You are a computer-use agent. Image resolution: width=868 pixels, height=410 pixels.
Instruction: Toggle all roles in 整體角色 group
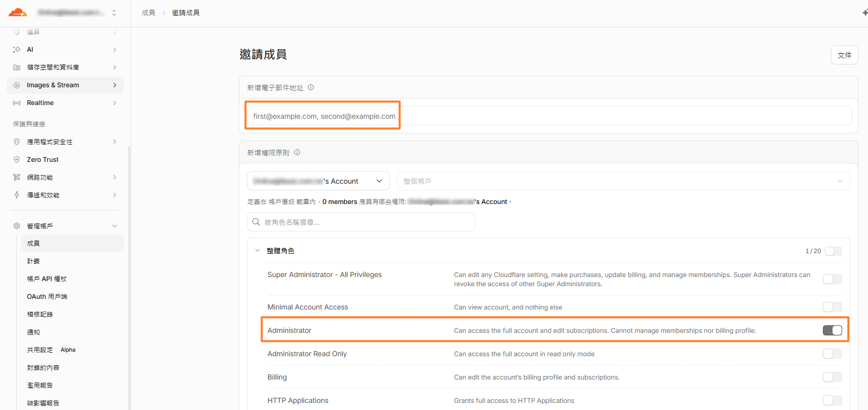(833, 251)
